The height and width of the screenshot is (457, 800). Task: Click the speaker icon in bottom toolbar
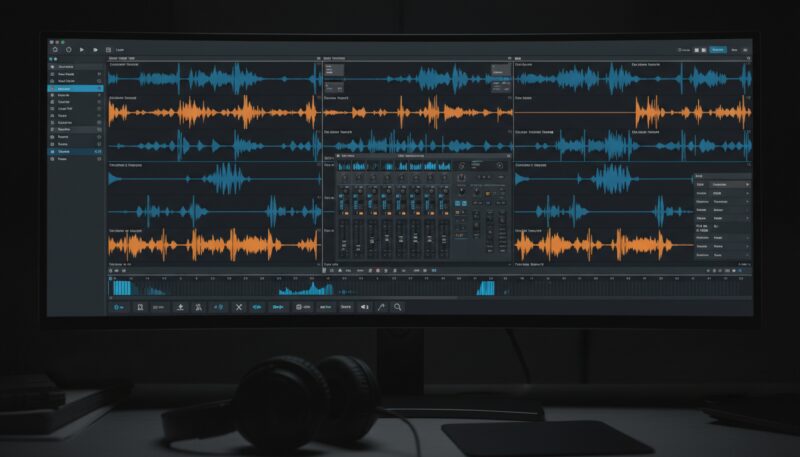(x=365, y=307)
